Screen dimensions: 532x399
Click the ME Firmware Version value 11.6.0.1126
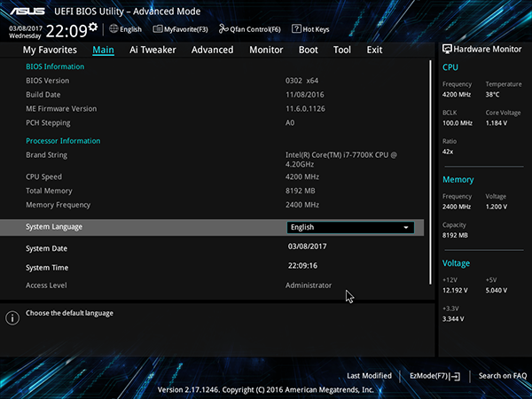tap(305, 109)
